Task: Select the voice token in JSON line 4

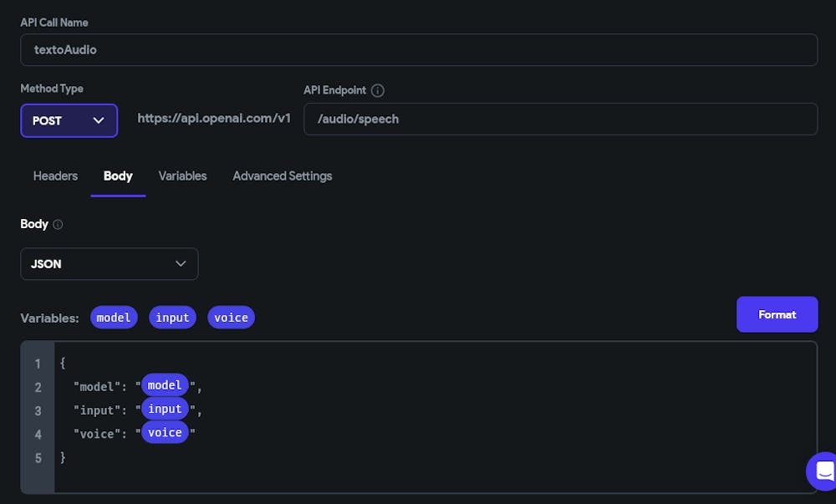Action: pos(165,432)
